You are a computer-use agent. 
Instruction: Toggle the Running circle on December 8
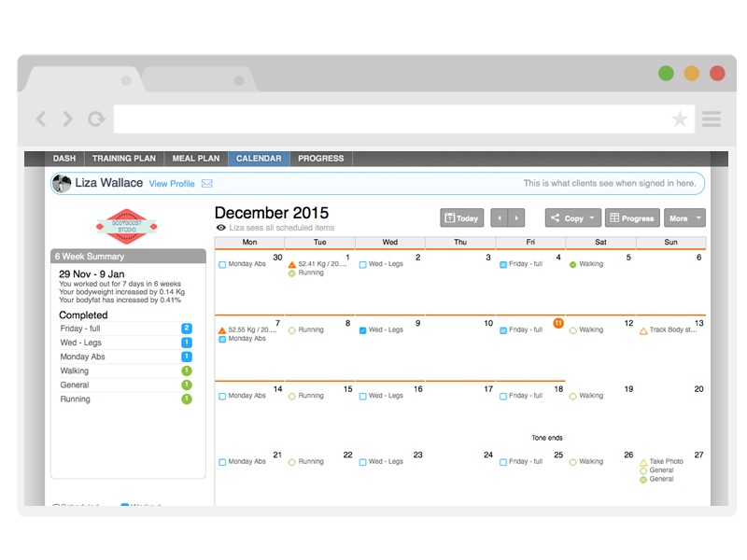click(x=292, y=330)
